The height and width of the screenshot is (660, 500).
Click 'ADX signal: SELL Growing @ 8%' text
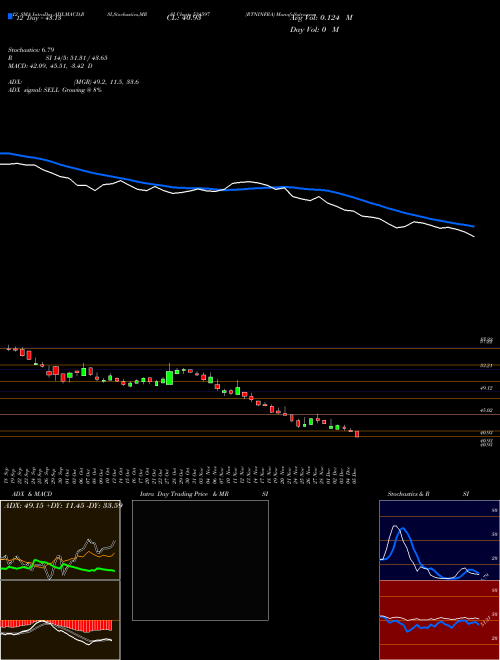(x=55, y=90)
